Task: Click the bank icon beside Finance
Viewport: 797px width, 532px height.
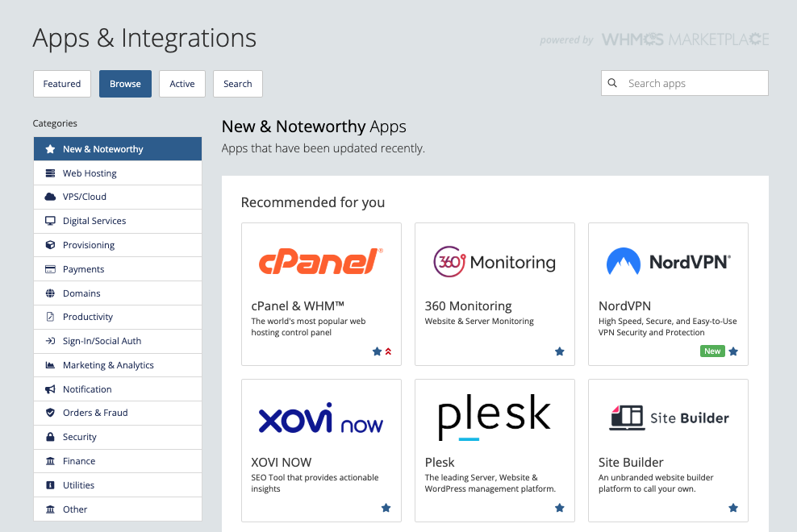Action: [x=50, y=461]
